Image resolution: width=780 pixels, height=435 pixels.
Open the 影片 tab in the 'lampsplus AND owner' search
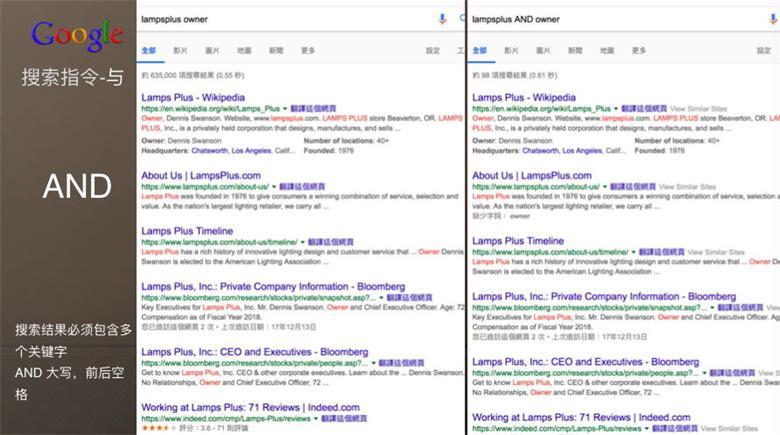point(511,50)
